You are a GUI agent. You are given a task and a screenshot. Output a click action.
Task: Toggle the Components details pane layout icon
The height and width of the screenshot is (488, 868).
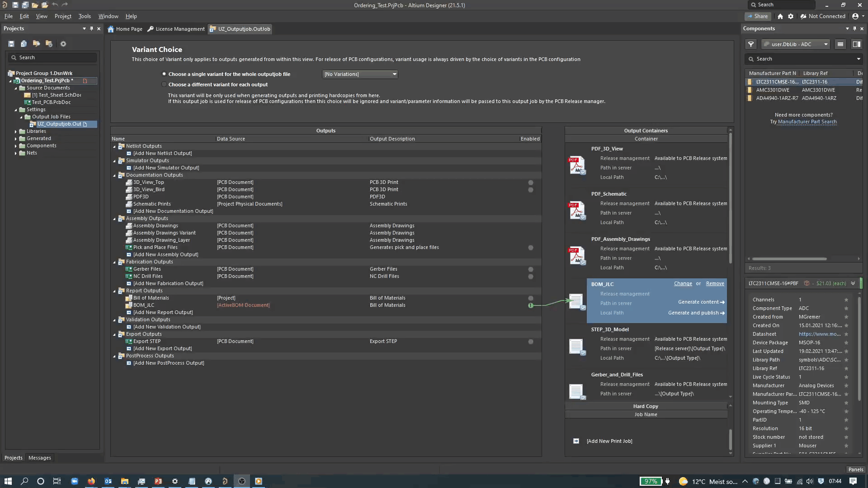click(x=856, y=44)
